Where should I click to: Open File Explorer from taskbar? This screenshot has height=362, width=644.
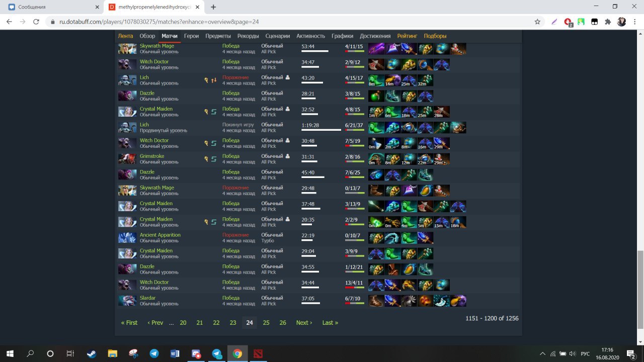pos(112,353)
